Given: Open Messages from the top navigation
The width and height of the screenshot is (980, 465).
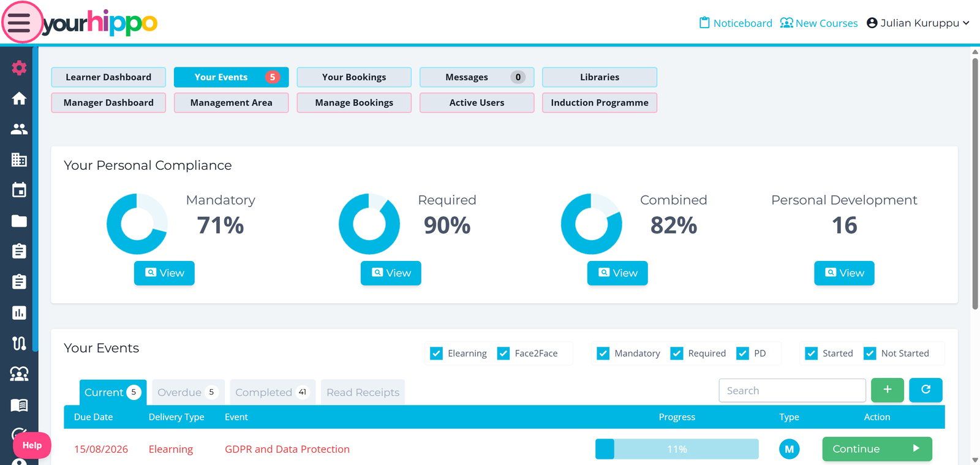Looking at the screenshot, I should pyautogui.click(x=477, y=77).
